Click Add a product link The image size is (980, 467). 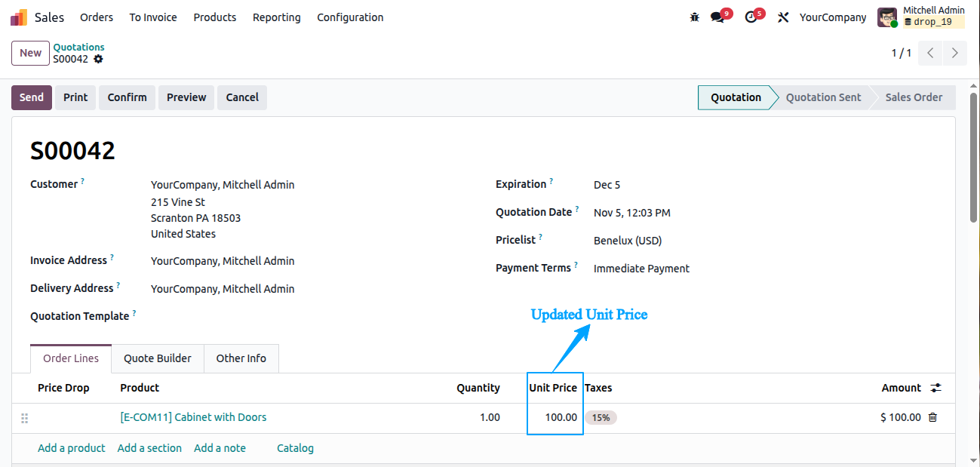coord(72,448)
